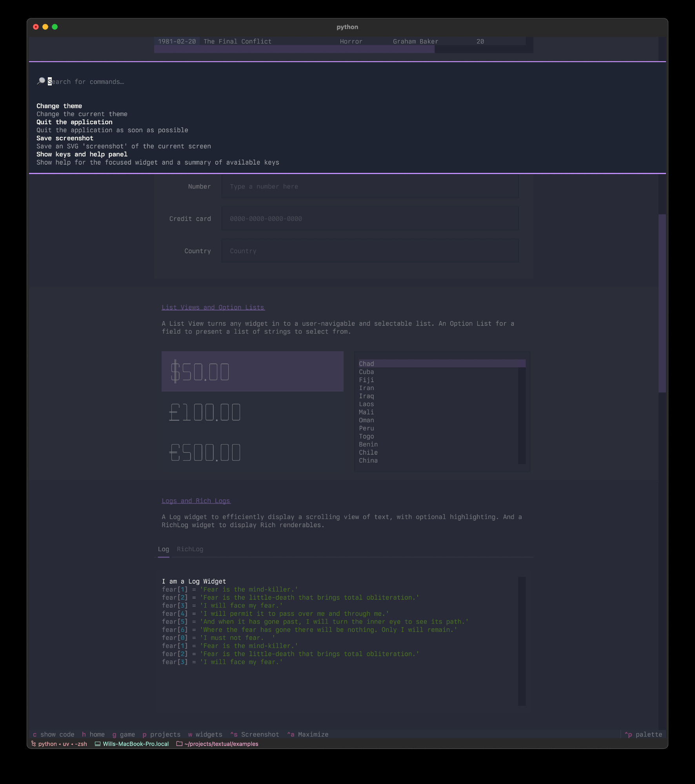
Task: Switch to the RichLog tab
Action: pos(190,549)
